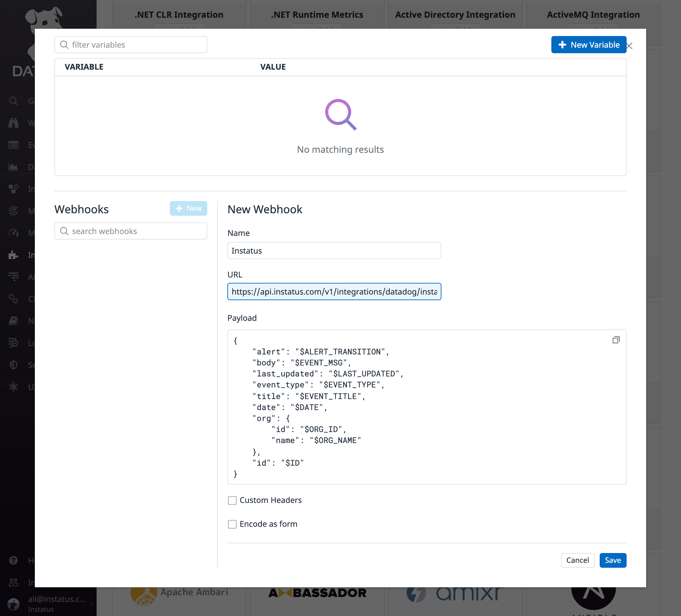Click the New Variable plus icon
This screenshot has height=616, width=681.
561,45
